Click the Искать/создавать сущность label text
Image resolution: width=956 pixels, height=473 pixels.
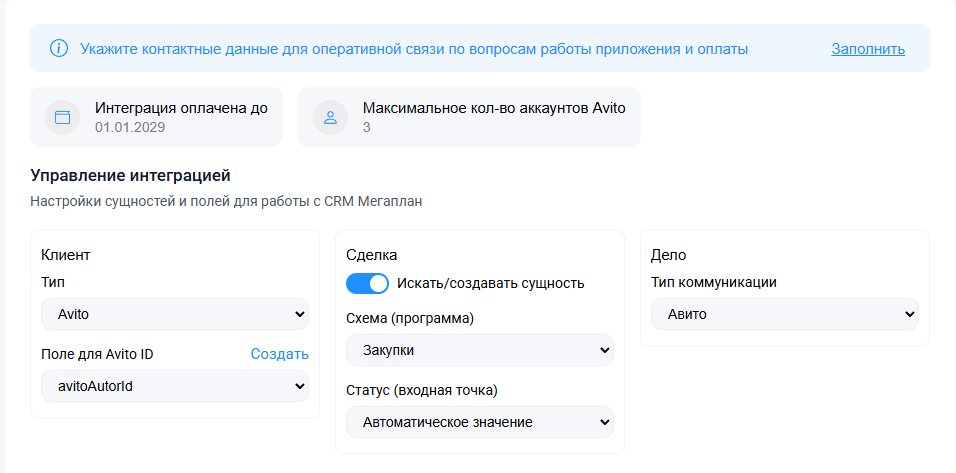point(490,283)
